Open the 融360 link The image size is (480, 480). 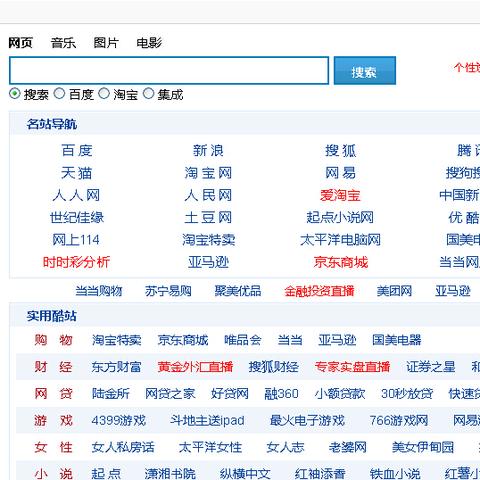pos(281,394)
